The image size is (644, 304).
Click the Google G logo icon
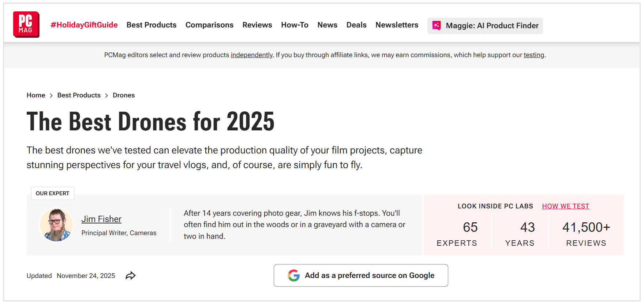point(293,275)
